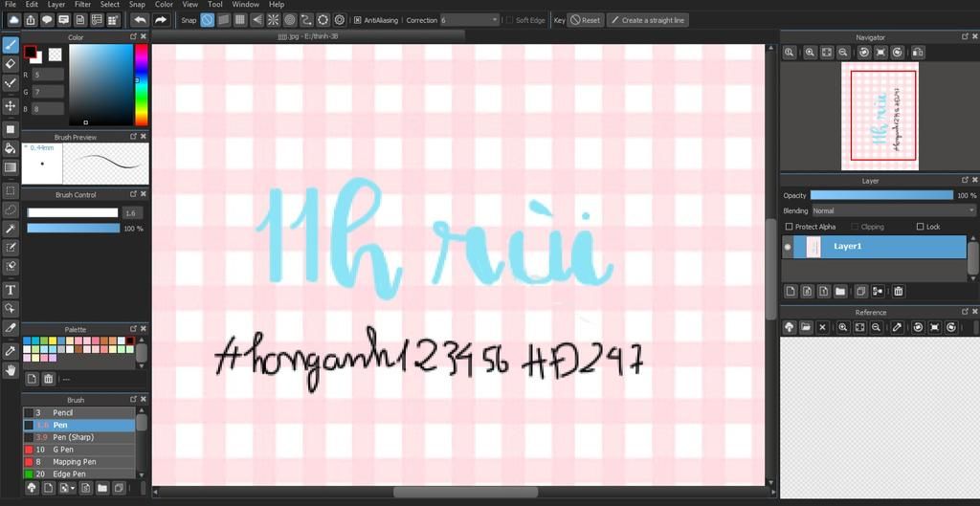Open the Help menu

277,5
